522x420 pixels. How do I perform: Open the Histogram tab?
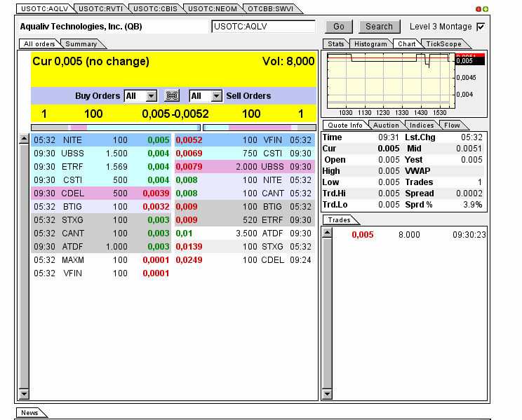(370, 44)
